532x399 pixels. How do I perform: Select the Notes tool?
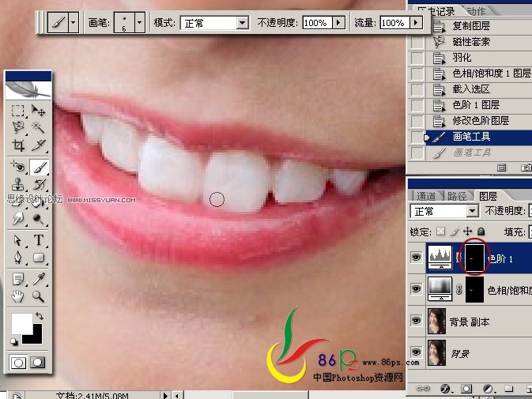[17, 279]
